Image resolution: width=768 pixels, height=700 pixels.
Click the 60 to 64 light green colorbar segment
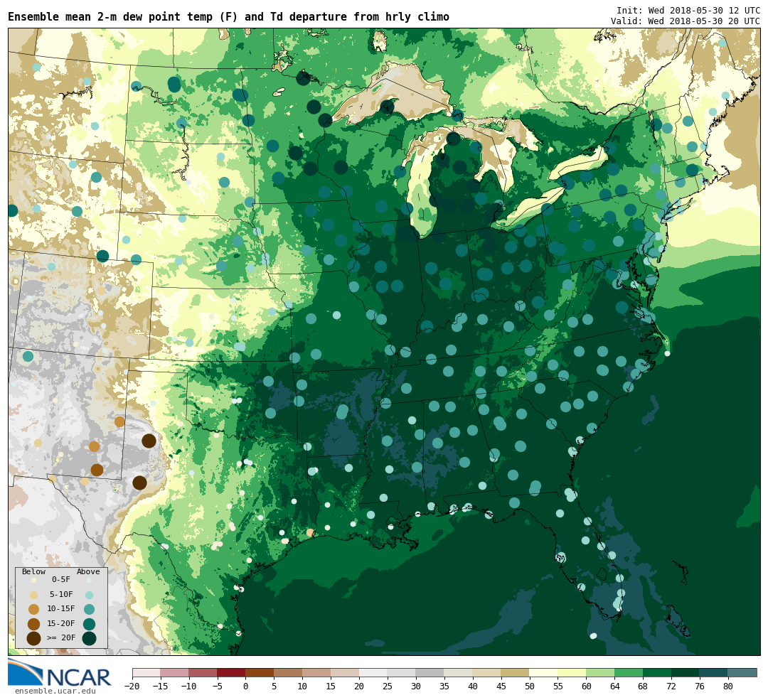tap(600, 672)
